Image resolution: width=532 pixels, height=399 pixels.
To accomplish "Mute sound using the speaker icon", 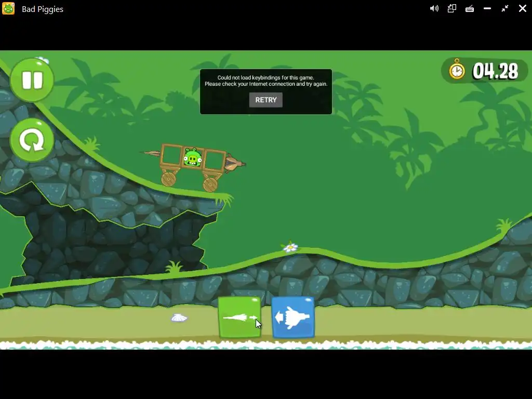I will pos(434,8).
